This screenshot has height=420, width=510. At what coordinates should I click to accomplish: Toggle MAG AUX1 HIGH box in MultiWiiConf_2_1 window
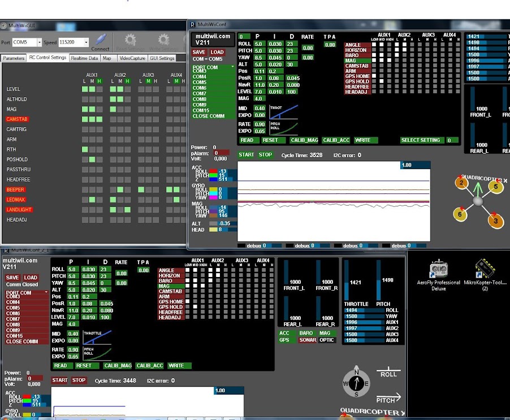(202, 285)
